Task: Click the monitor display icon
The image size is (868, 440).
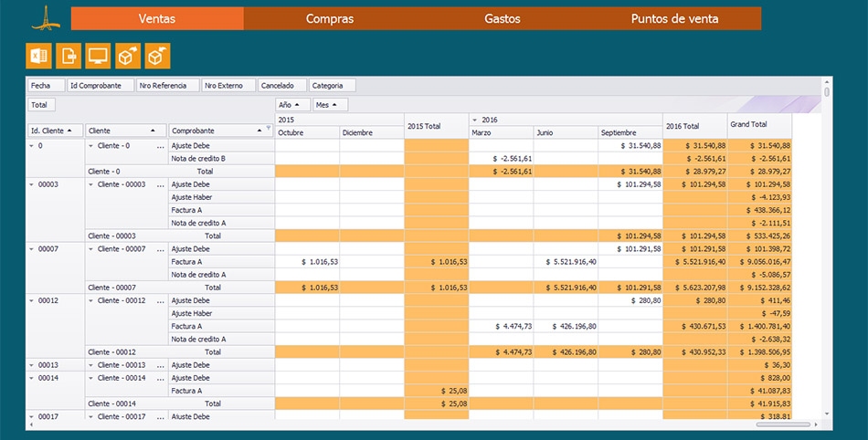Action: tap(98, 57)
